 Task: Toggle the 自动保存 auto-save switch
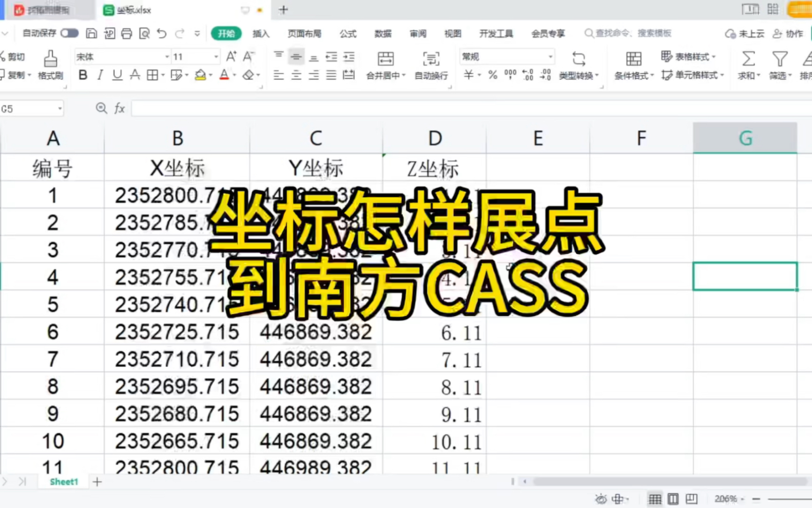point(69,33)
